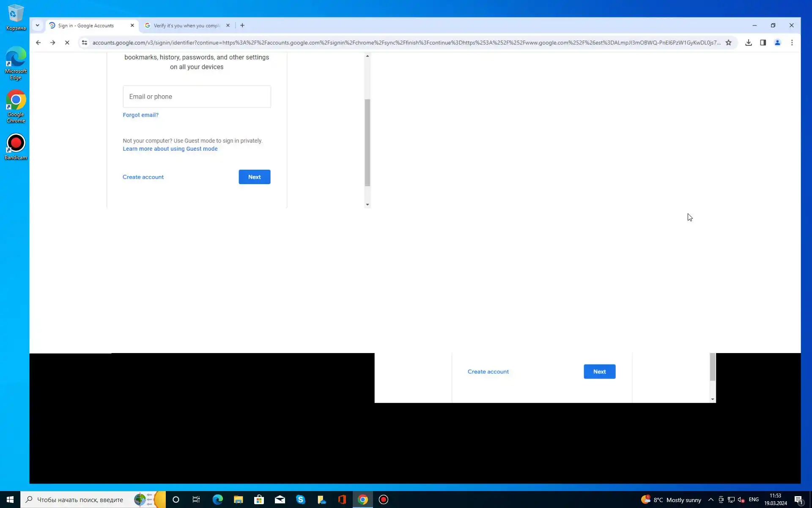Image resolution: width=812 pixels, height=508 pixels.
Task: Expand the tab search dropdown arrow
Action: pos(37,25)
